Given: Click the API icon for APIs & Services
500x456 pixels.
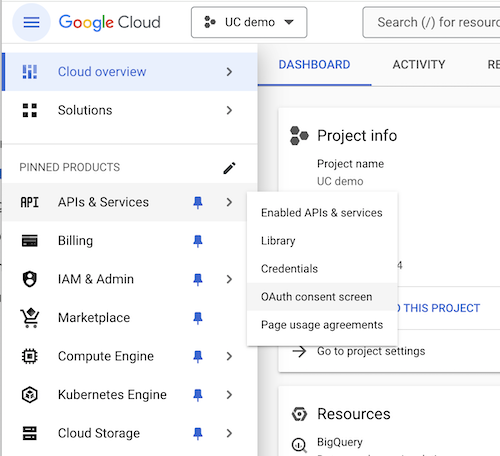Looking at the screenshot, I should pos(30,202).
